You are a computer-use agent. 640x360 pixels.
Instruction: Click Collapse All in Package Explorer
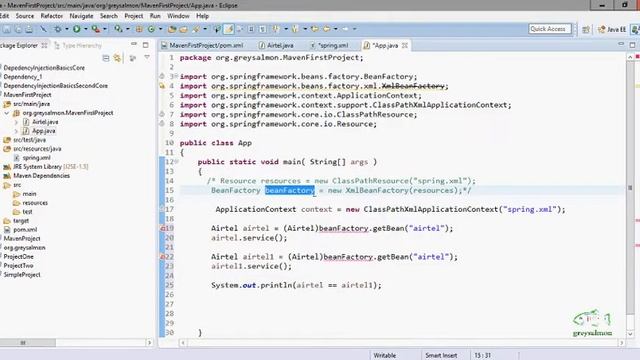click(x=106, y=58)
